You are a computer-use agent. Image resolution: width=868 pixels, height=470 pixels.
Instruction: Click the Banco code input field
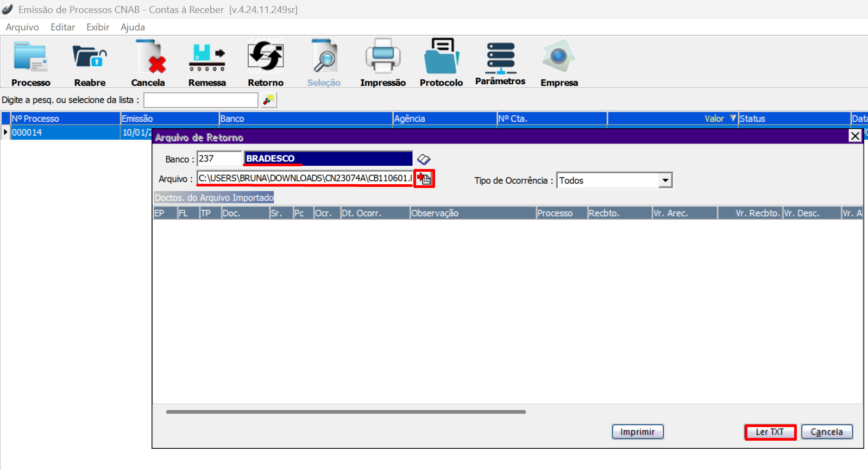(219, 159)
